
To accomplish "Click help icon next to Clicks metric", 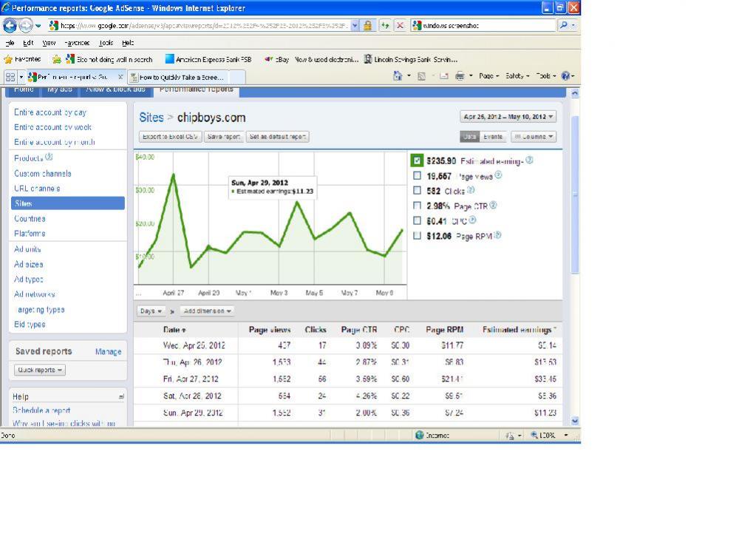I will tap(471, 190).
